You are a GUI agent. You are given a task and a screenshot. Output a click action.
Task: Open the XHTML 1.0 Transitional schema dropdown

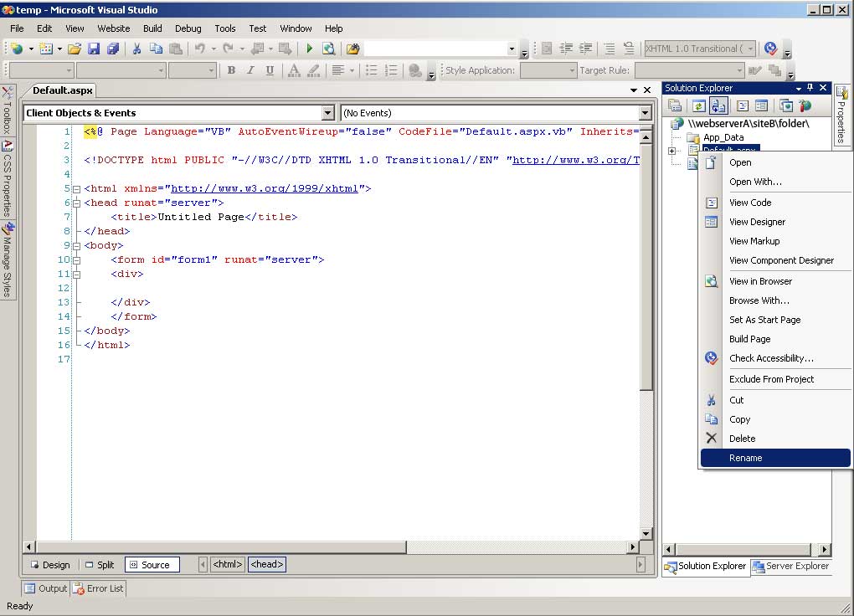750,49
